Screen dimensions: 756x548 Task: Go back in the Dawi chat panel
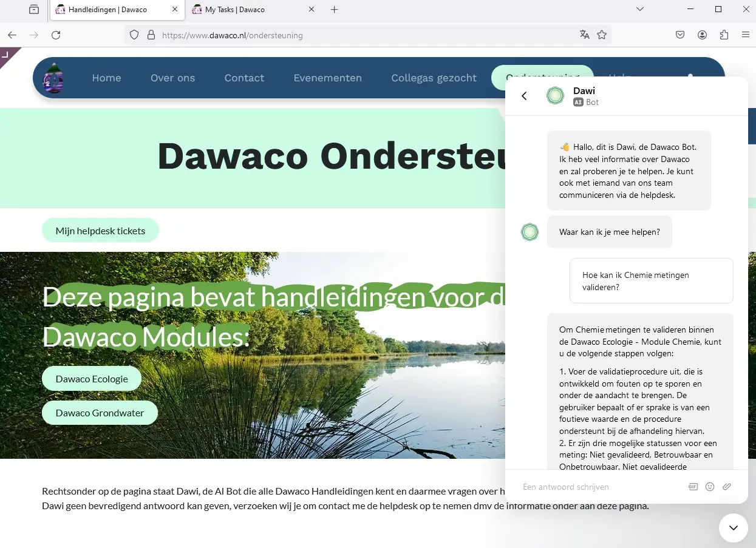click(x=524, y=96)
